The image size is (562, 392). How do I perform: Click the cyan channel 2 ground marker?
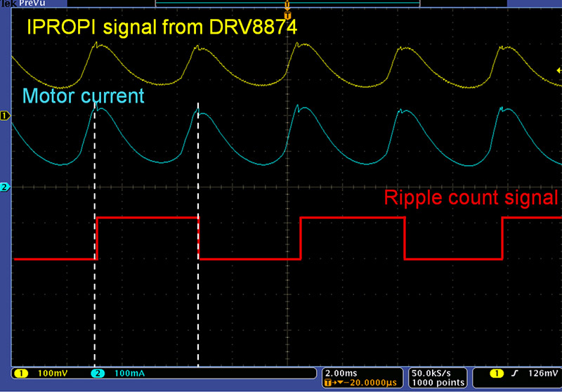tap(4, 187)
